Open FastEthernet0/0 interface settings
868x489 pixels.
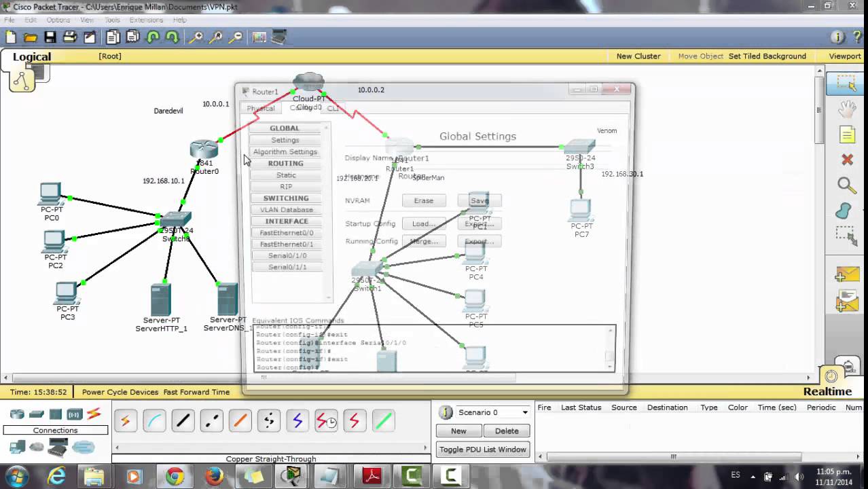287,232
